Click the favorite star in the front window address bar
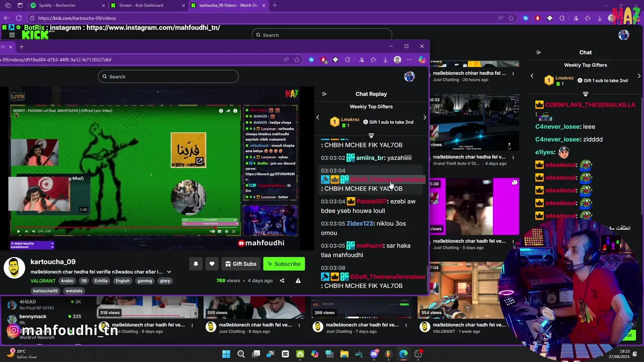 tap(297, 59)
